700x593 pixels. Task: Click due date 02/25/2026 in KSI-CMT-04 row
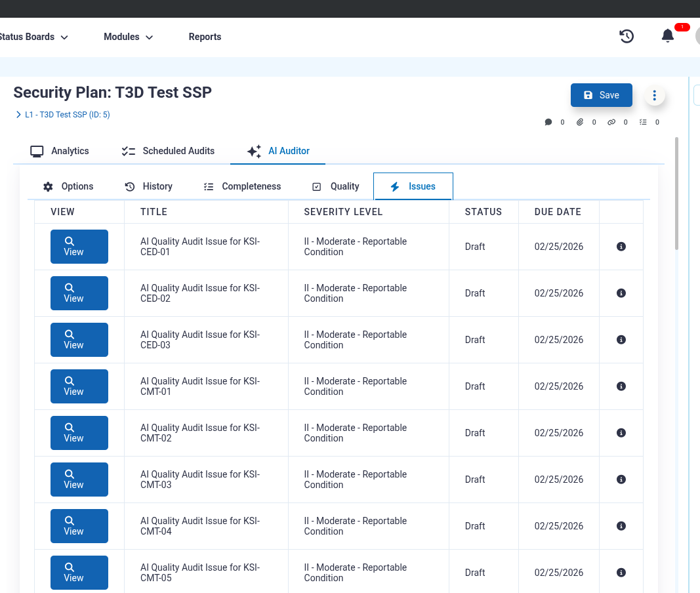(559, 526)
